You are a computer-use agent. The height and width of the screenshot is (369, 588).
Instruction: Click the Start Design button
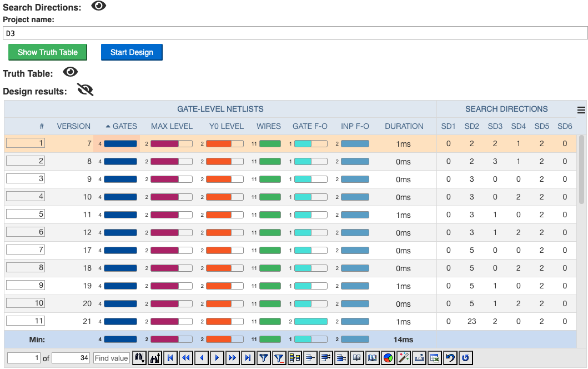coord(132,52)
